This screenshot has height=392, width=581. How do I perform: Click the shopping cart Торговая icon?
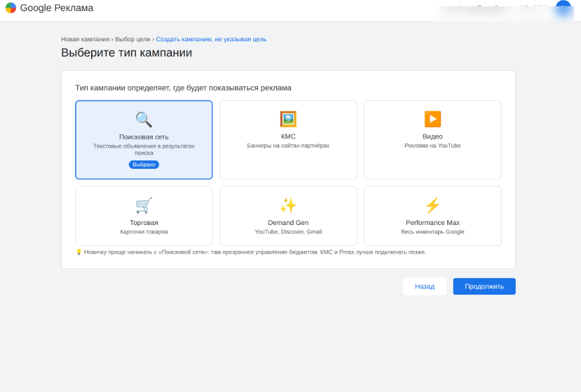pyautogui.click(x=144, y=205)
